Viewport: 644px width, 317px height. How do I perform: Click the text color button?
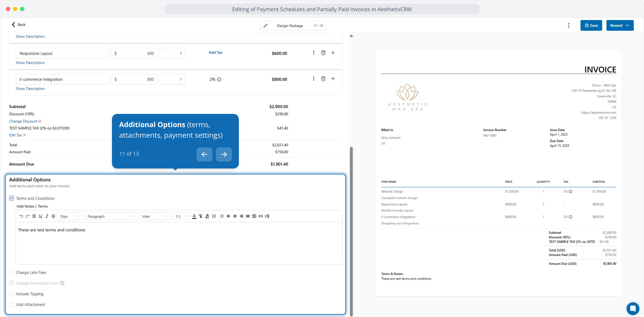coord(194,216)
